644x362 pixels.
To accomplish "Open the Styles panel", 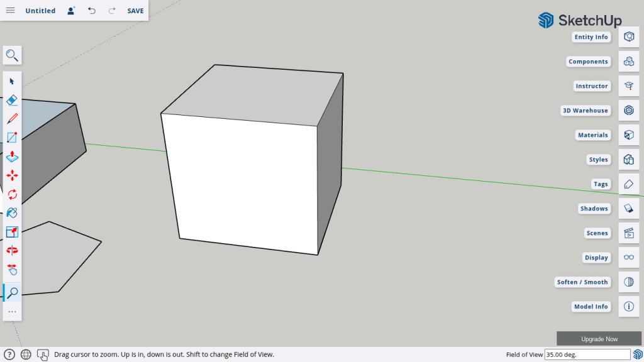I will (x=628, y=160).
